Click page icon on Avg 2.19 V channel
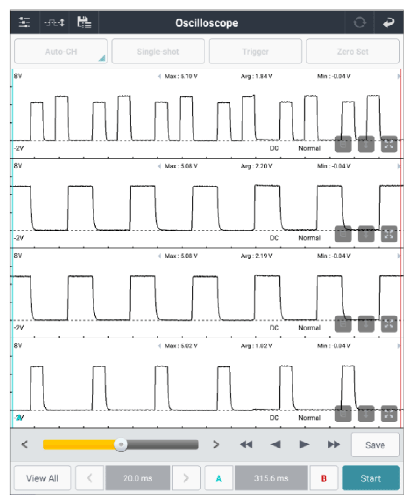The height and width of the screenshot is (504, 413). [x=343, y=324]
